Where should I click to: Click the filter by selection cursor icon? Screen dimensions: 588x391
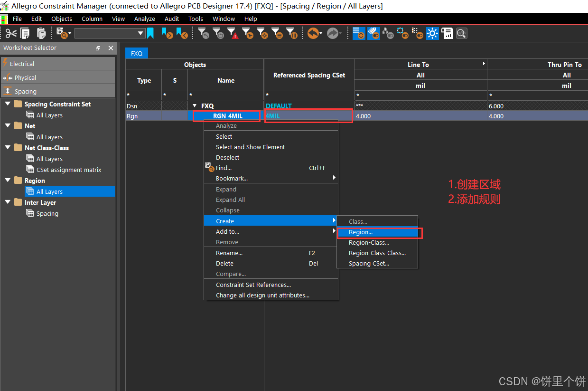pos(247,33)
